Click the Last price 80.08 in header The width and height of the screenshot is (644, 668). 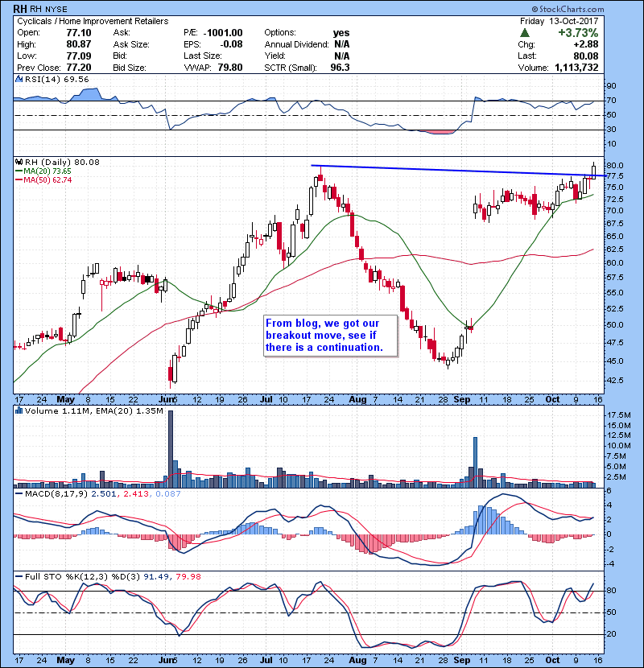pyautogui.click(x=585, y=56)
